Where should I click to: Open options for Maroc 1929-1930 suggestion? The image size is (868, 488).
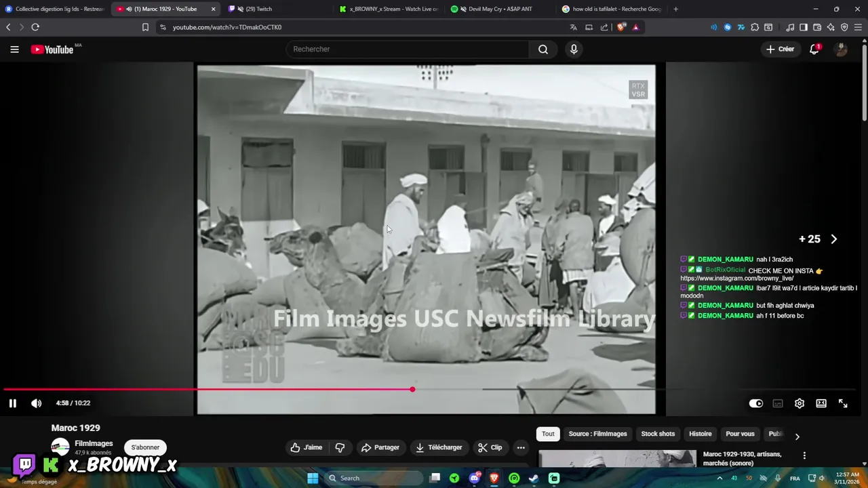804,455
